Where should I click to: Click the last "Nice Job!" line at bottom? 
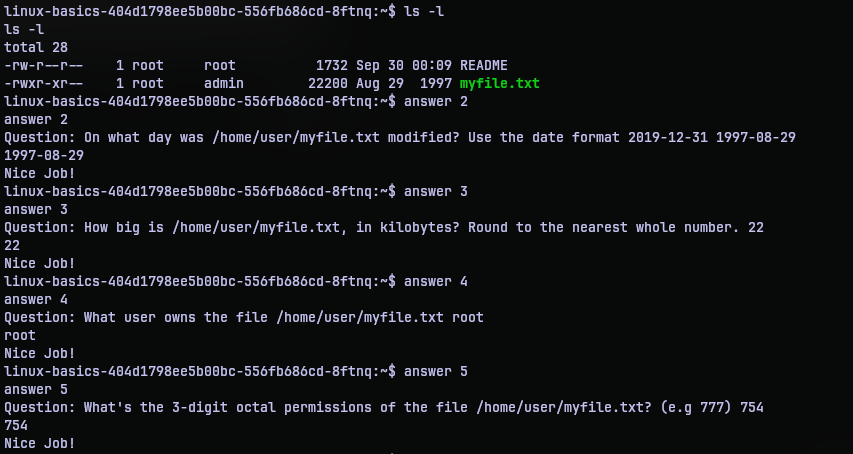[40, 443]
